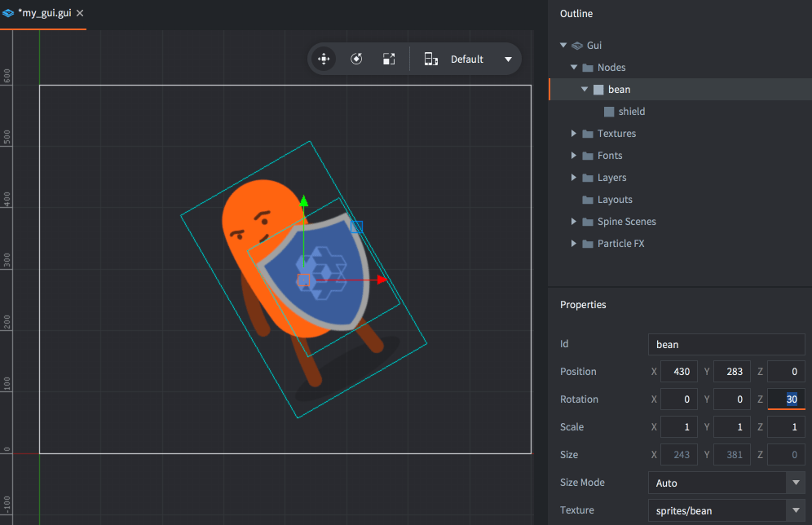Click the shield node box icon
812x525 pixels.
(x=608, y=112)
